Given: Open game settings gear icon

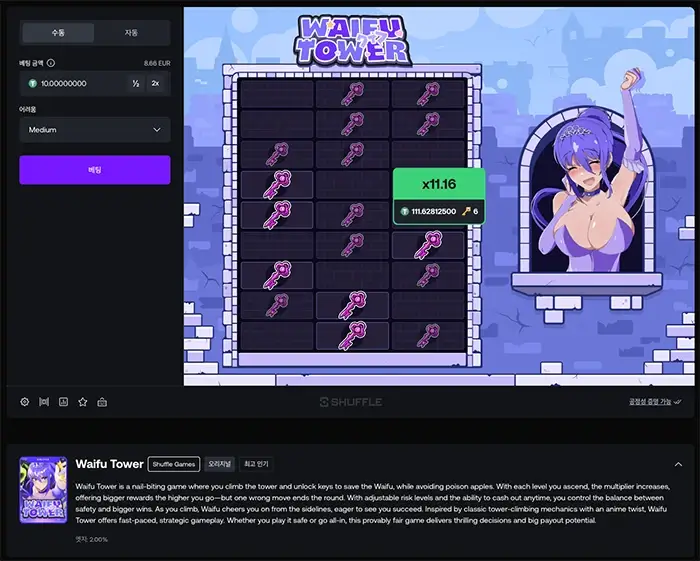Looking at the screenshot, I should (x=25, y=402).
